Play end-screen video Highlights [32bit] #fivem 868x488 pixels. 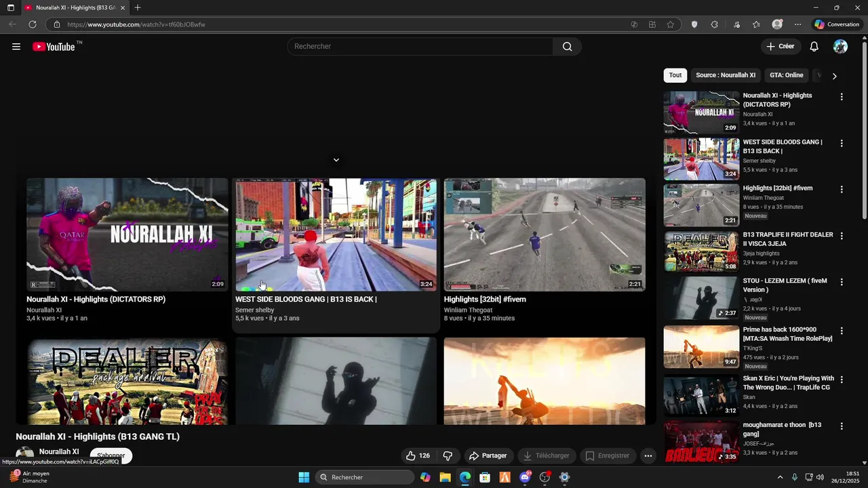point(545,235)
